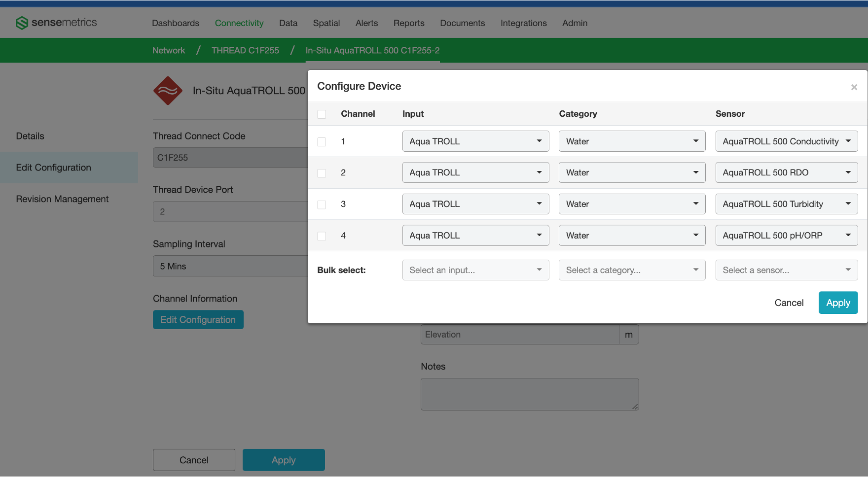Open AquaTROLL 500 Turbidity sensor dropdown
The height and width of the screenshot is (477, 868).
click(x=787, y=204)
